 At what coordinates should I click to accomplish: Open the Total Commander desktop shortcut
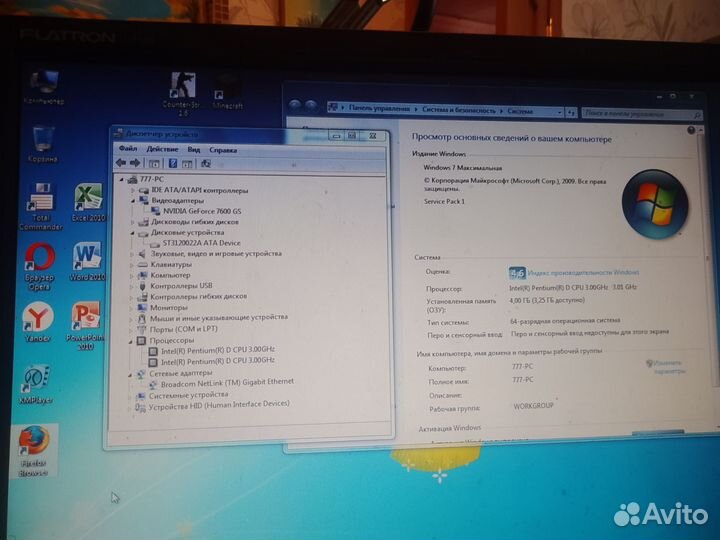click(41, 200)
